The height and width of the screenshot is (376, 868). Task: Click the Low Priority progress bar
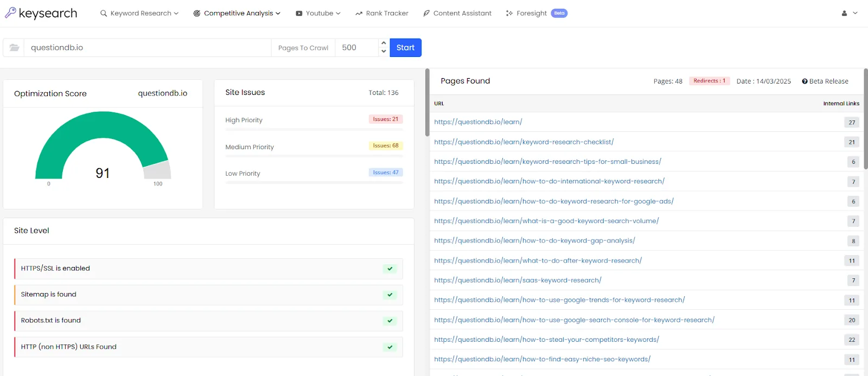pyautogui.click(x=314, y=183)
